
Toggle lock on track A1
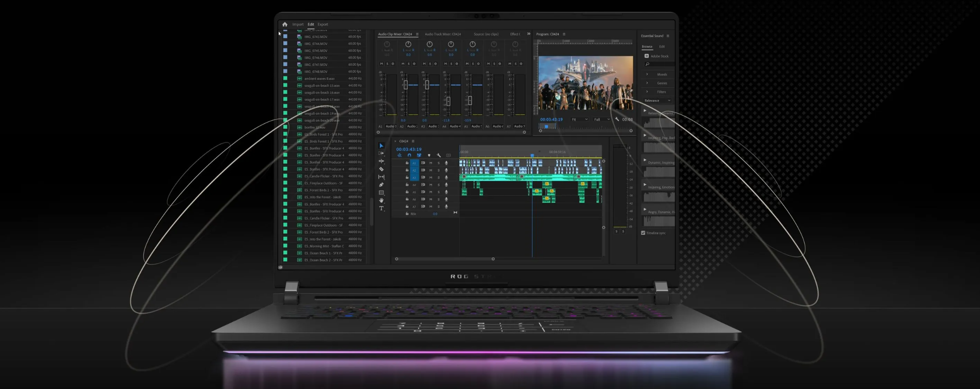coord(407,163)
